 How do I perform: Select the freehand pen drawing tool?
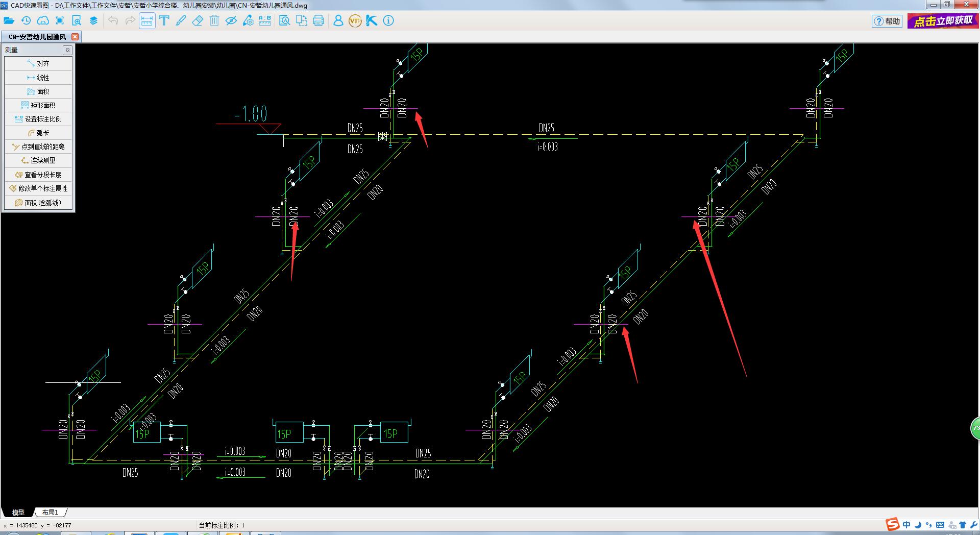[181, 21]
